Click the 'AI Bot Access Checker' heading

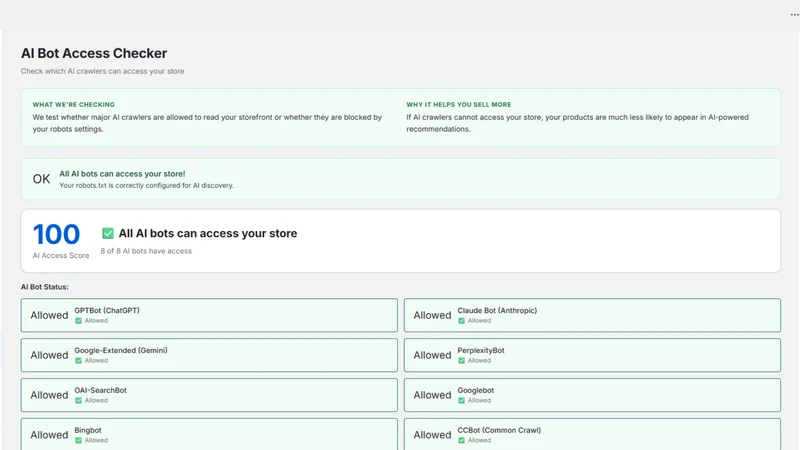94,53
